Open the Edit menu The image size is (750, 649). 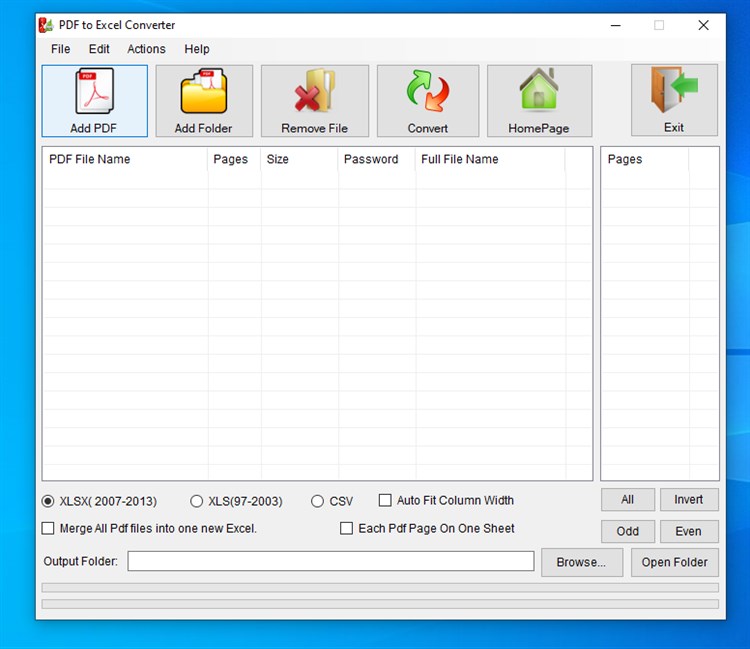pos(99,49)
